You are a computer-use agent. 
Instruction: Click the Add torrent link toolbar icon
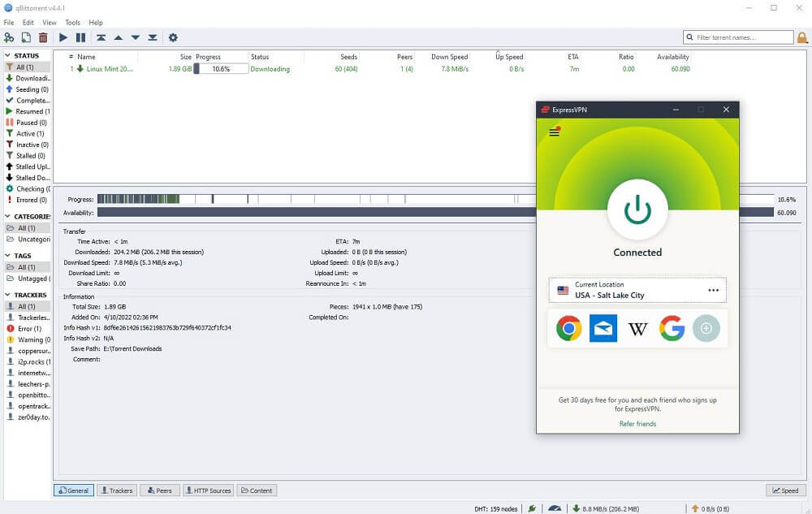[9, 37]
